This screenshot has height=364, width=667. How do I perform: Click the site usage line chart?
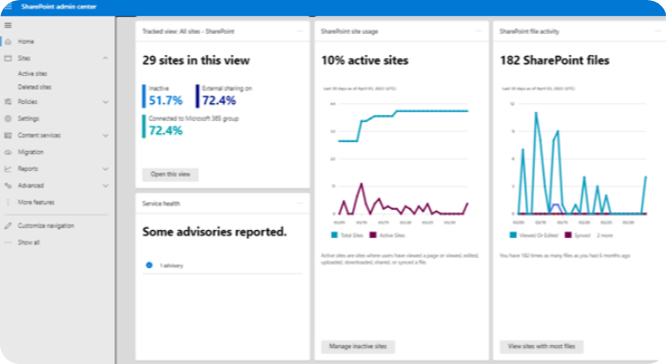pos(400,162)
